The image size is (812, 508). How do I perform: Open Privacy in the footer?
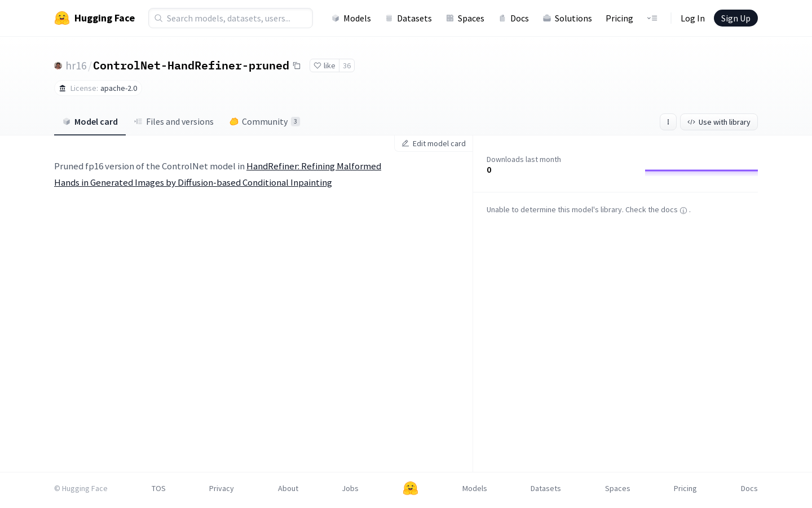tap(221, 488)
